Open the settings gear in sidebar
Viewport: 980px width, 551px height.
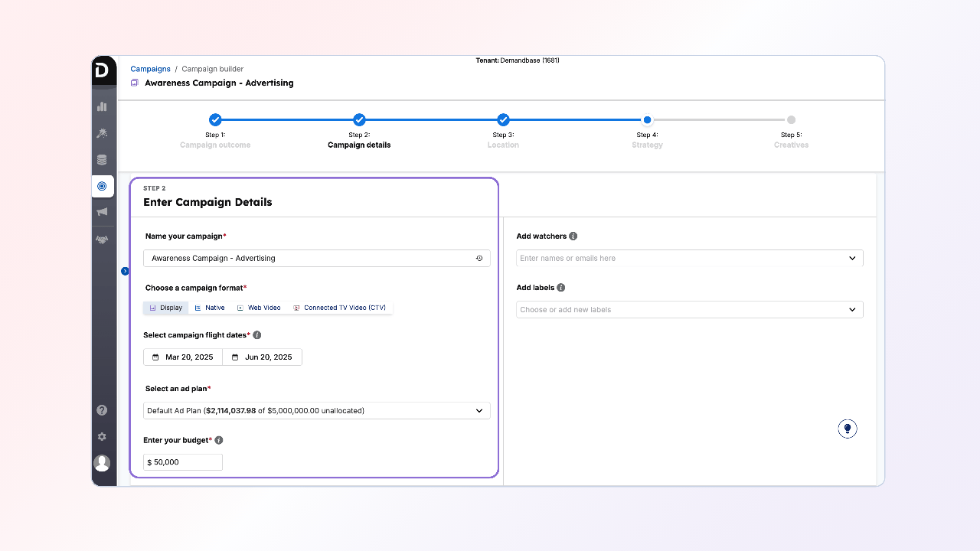pyautogui.click(x=102, y=436)
